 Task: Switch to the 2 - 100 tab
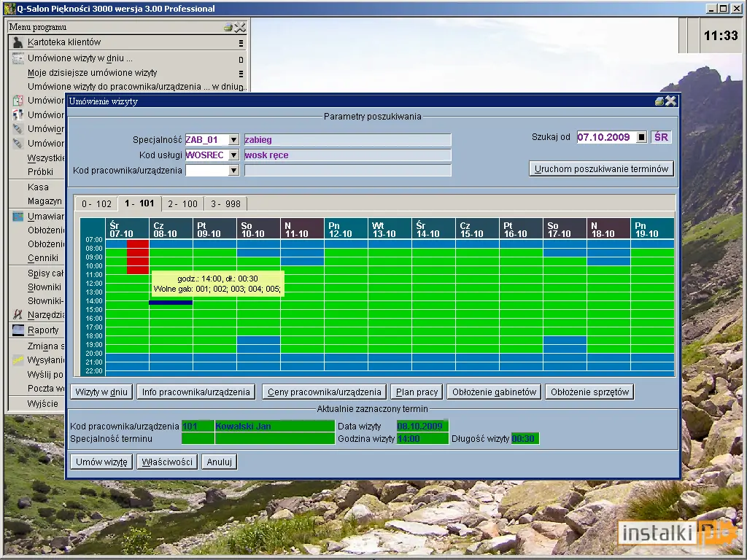(x=182, y=204)
